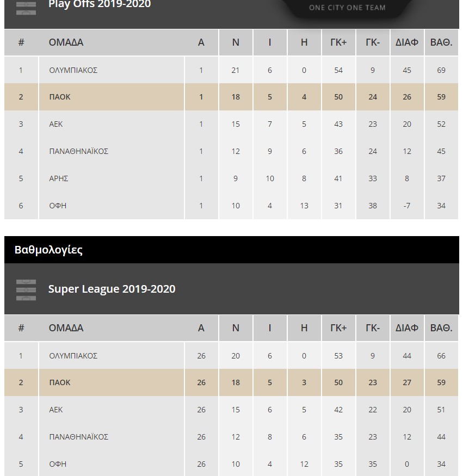Click ΔΙΑΦ column header in Play Offs table
Image resolution: width=469 pixels, height=476 pixels.
point(407,42)
